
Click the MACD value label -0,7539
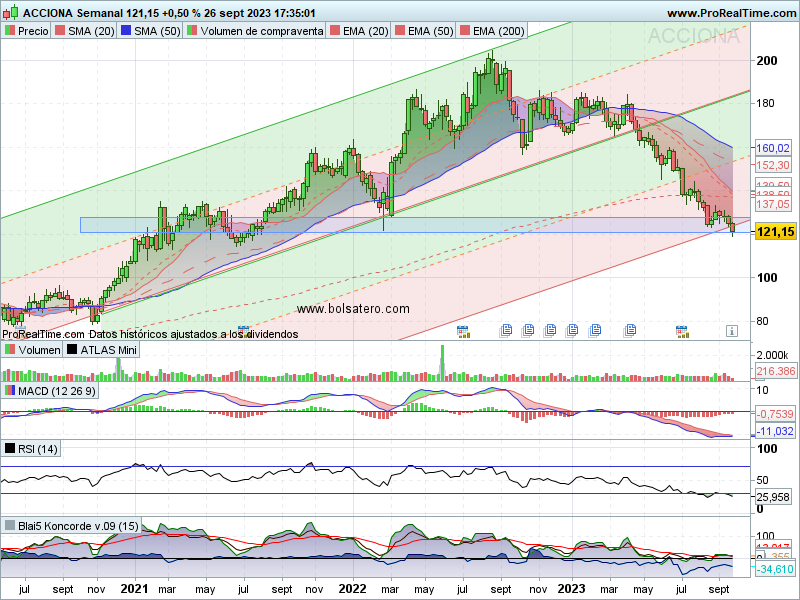point(774,414)
